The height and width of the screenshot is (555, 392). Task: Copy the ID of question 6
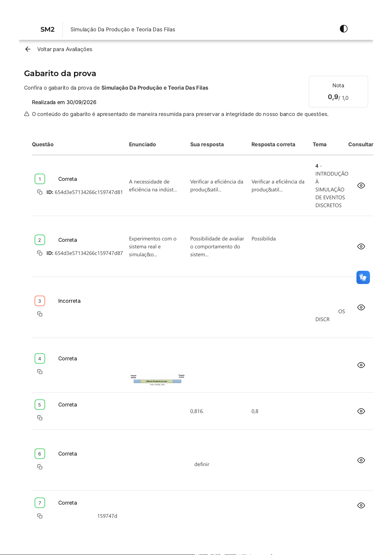pos(40,467)
